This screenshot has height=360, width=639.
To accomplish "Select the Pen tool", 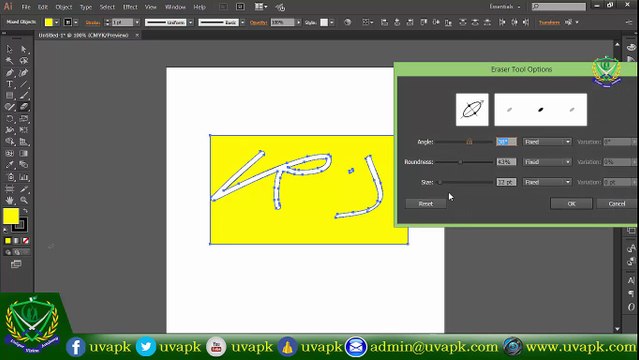I will coord(9,73).
